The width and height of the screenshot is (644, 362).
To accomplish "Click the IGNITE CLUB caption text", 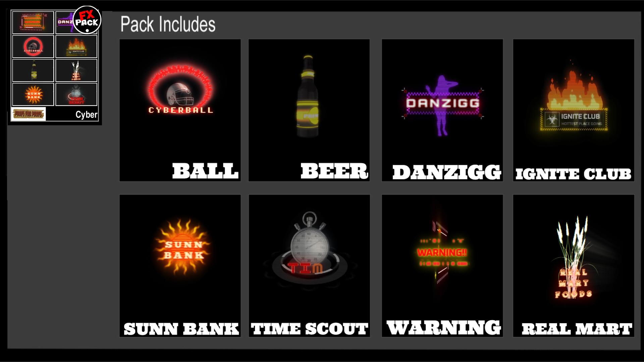I will coord(573,174).
